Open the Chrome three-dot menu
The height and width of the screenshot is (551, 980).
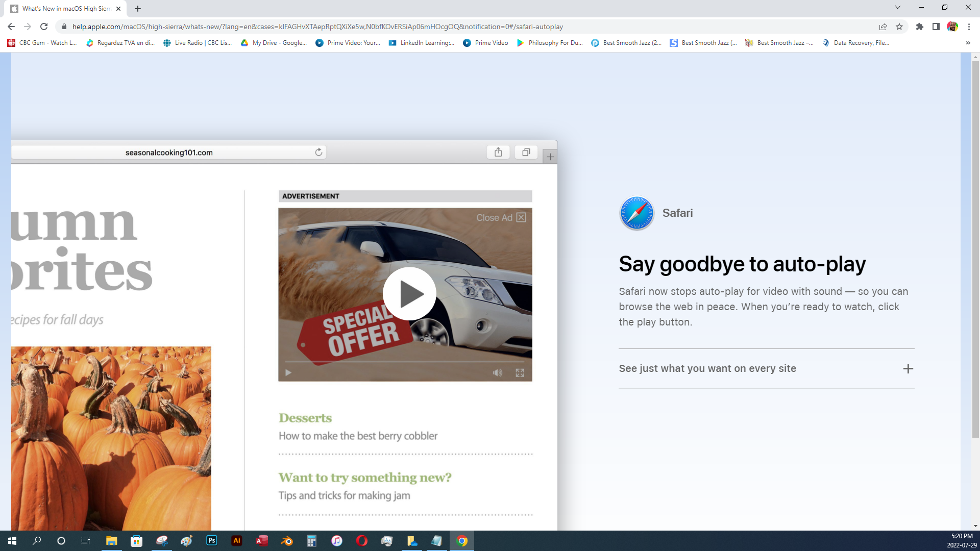coord(969,27)
